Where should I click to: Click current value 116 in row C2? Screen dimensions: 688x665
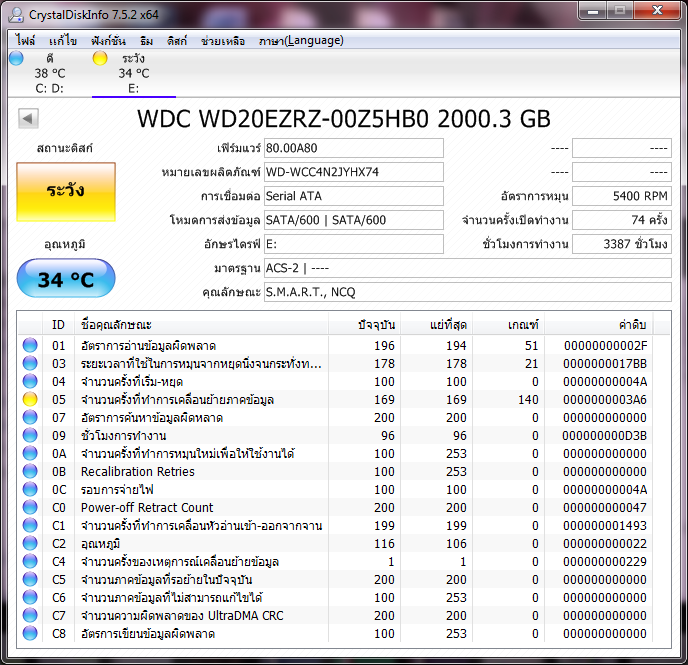(x=384, y=543)
